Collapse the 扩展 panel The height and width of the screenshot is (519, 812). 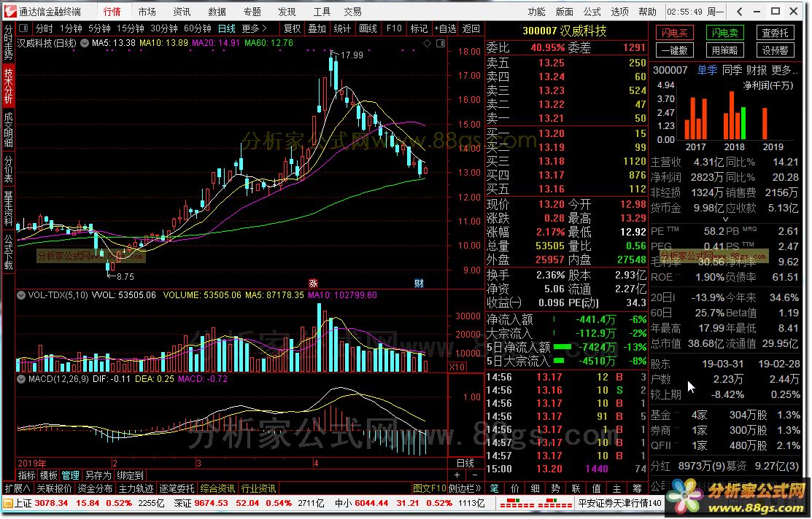click(18, 488)
